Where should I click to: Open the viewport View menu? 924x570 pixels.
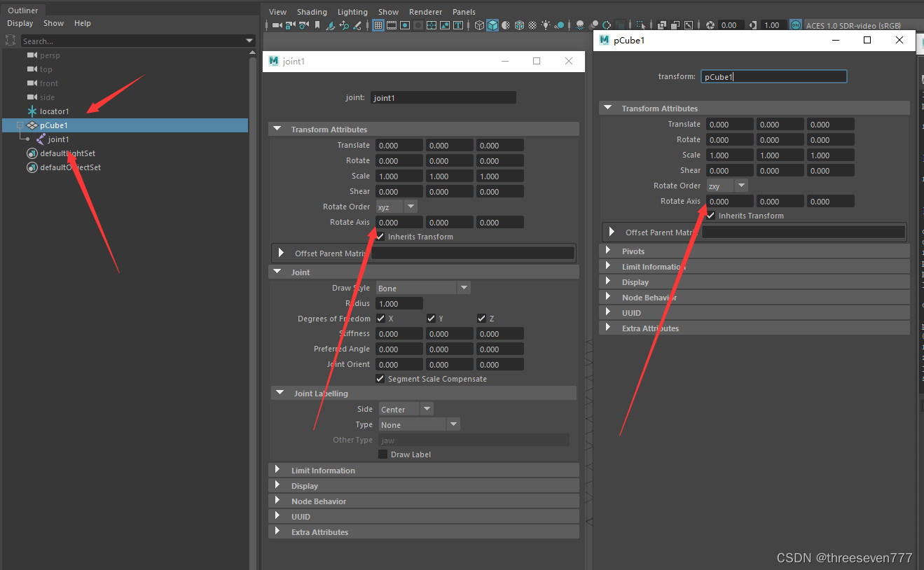point(278,12)
